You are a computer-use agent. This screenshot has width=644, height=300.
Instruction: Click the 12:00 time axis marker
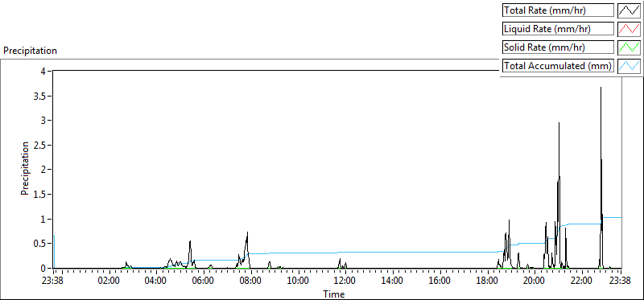[x=345, y=282]
